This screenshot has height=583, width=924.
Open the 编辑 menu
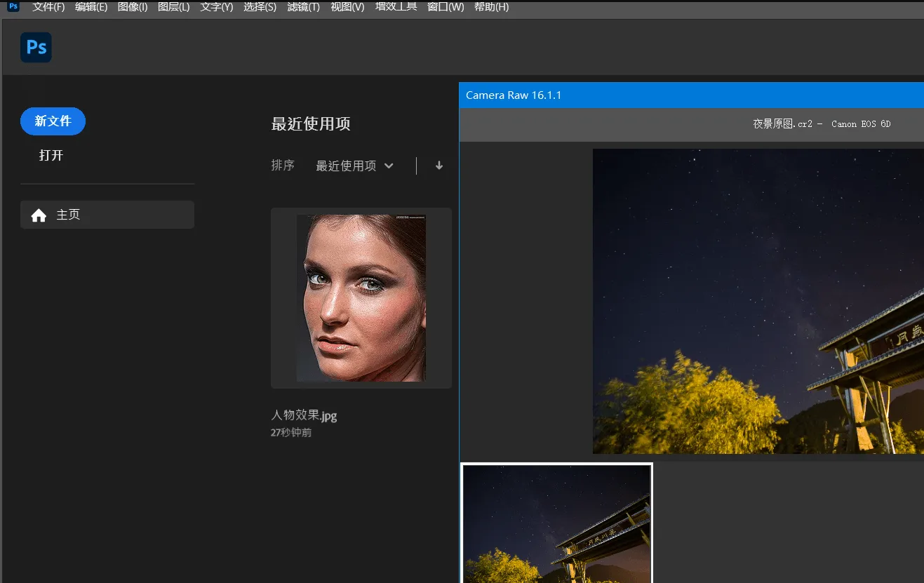coord(90,6)
